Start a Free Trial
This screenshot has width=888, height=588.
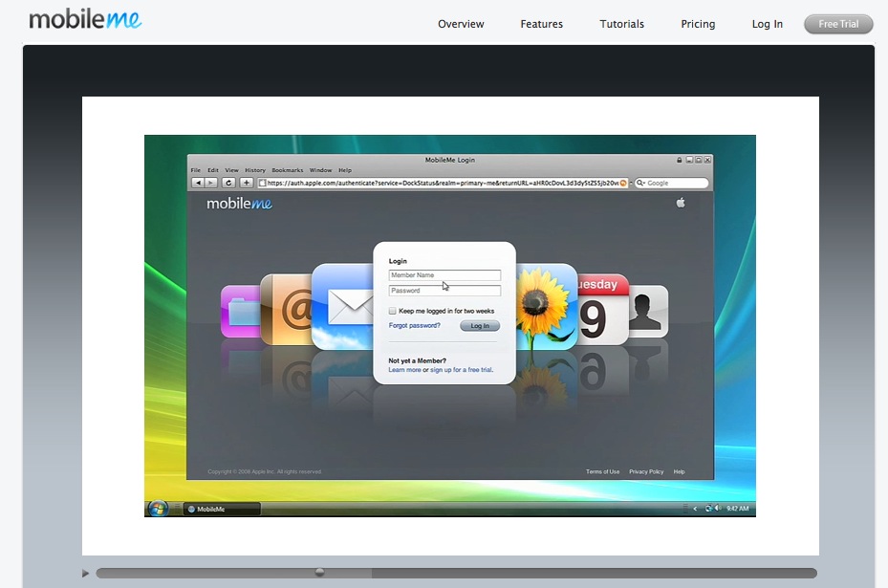[838, 24]
